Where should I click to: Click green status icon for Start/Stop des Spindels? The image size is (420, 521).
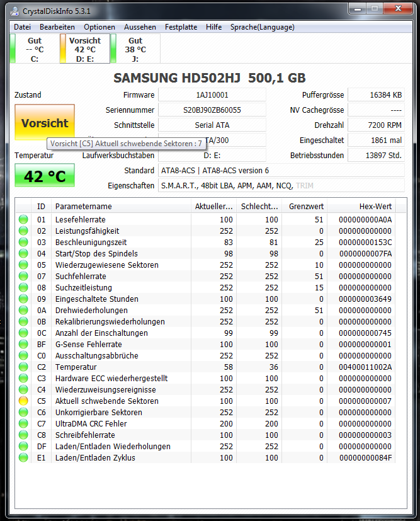pos(23,253)
